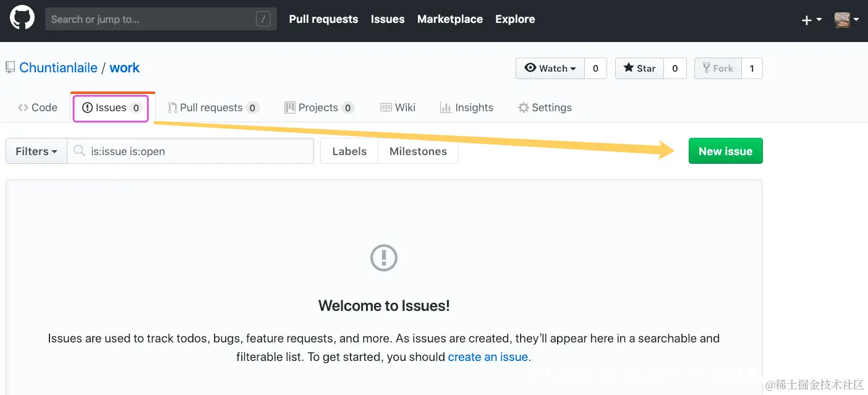Open the plus create-new dropdown
This screenshot has height=395, width=868.
(812, 20)
